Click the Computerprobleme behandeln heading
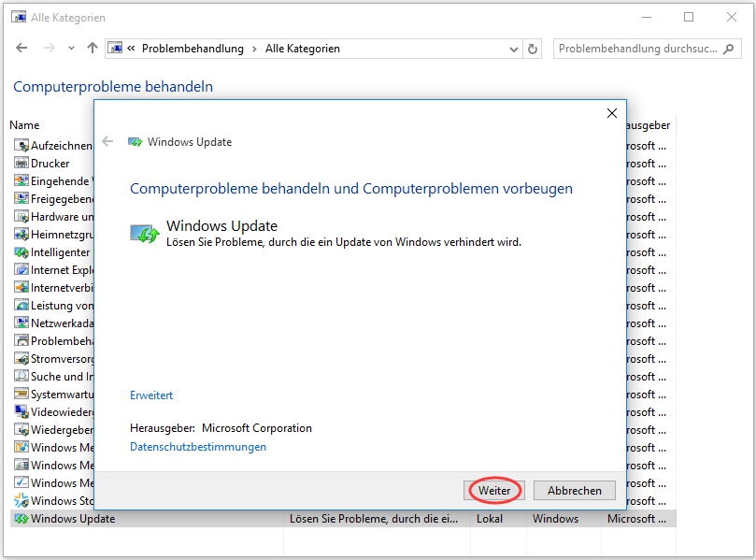Image resolution: width=756 pixels, height=560 pixels. (113, 86)
